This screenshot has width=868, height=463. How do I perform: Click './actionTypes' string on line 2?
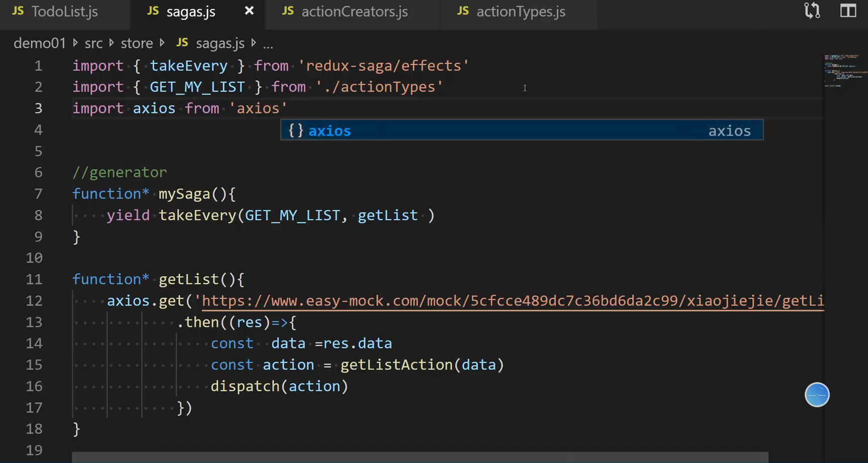coord(379,87)
